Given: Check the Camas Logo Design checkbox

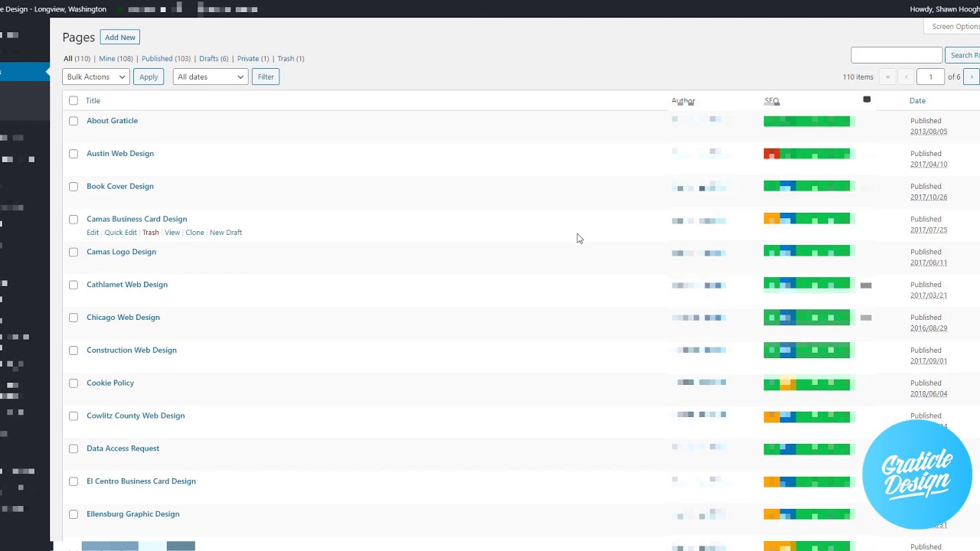Looking at the screenshot, I should 73,253.
